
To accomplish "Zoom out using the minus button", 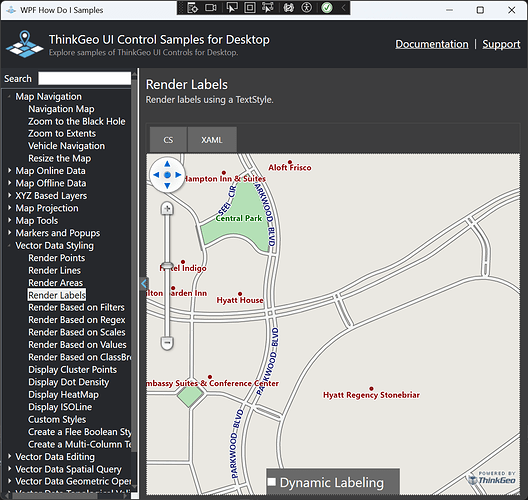I will pyautogui.click(x=167, y=343).
